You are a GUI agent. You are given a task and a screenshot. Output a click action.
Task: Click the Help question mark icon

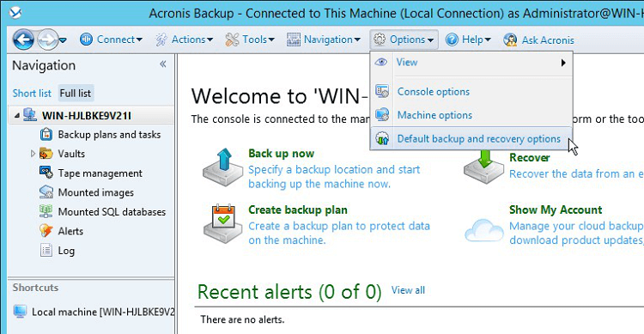point(452,39)
